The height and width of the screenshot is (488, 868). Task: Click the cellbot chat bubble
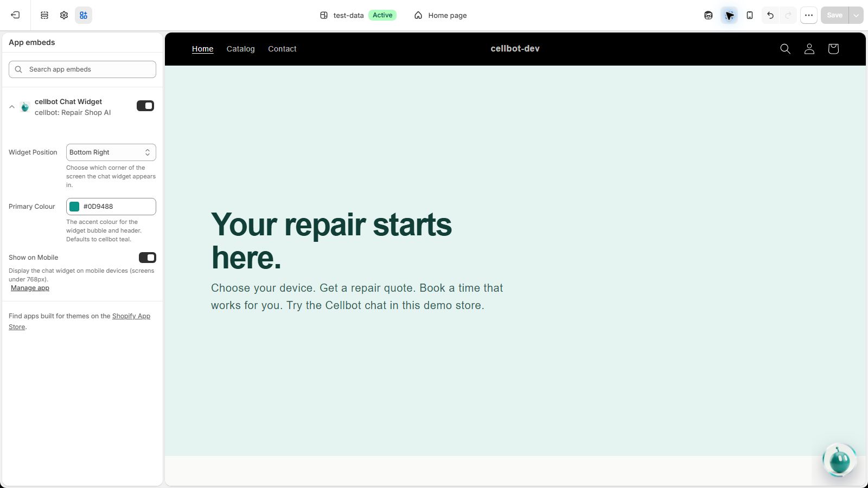tap(839, 460)
